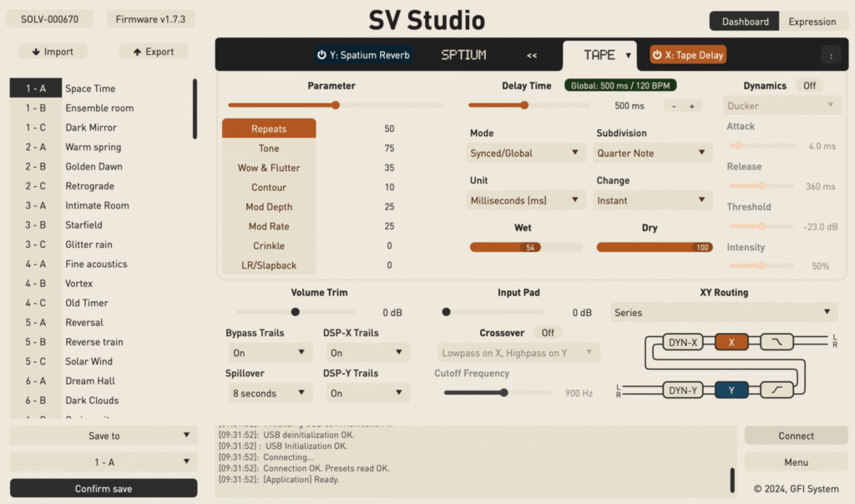This screenshot has width=855, height=504.
Task: Click the Confirm save button
Action: (104, 488)
